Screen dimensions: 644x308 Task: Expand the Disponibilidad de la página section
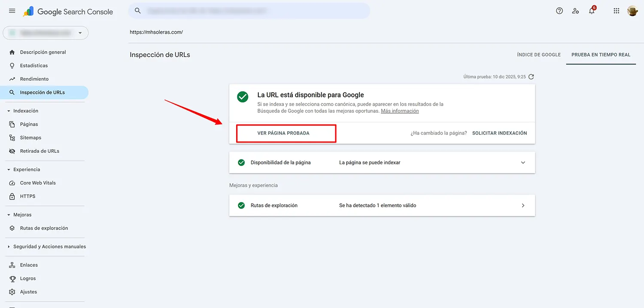(x=523, y=162)
